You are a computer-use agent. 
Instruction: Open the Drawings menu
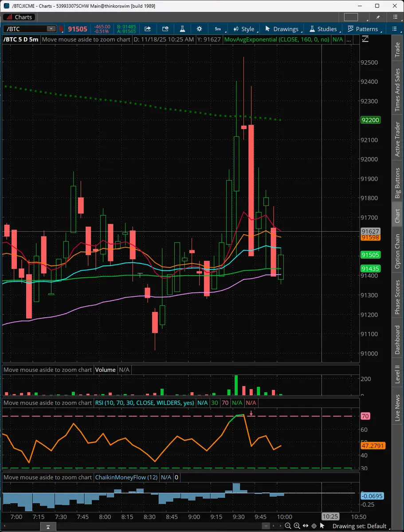pos(282,29)
